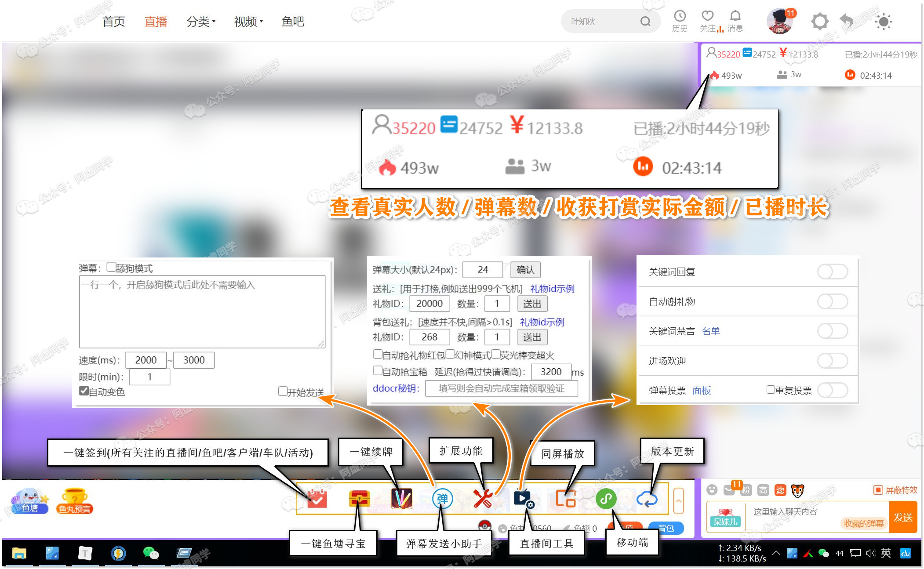
Task: Open the green mobile mini-program icon
Action: coord(606,499)
